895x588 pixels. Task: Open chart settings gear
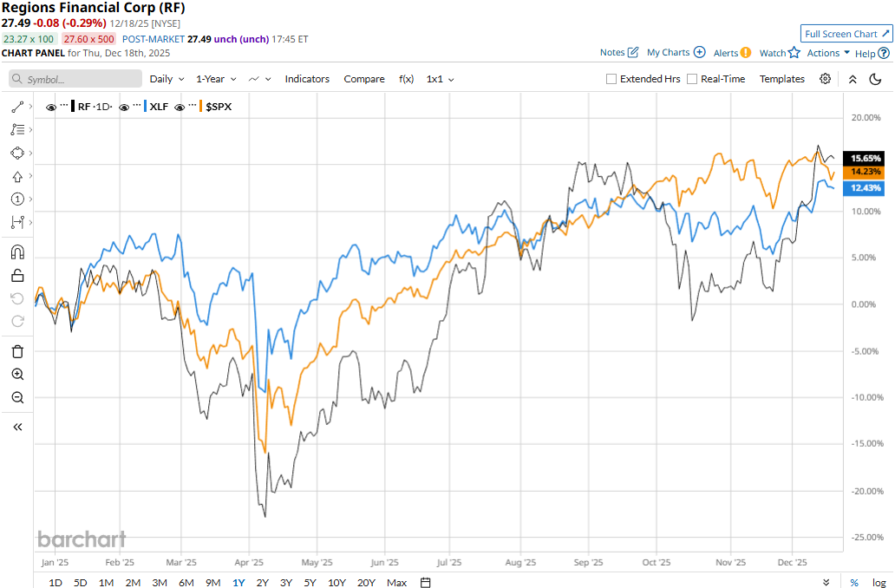tap(825, 79)
